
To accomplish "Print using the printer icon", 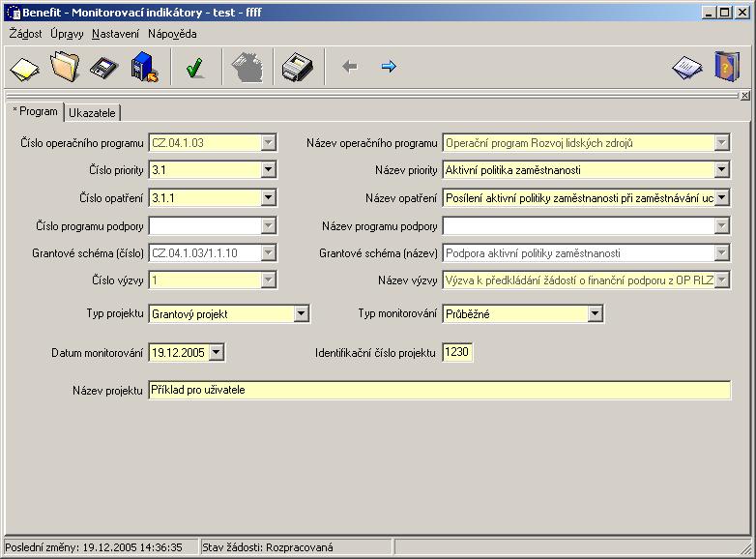I will click(298, 67).
